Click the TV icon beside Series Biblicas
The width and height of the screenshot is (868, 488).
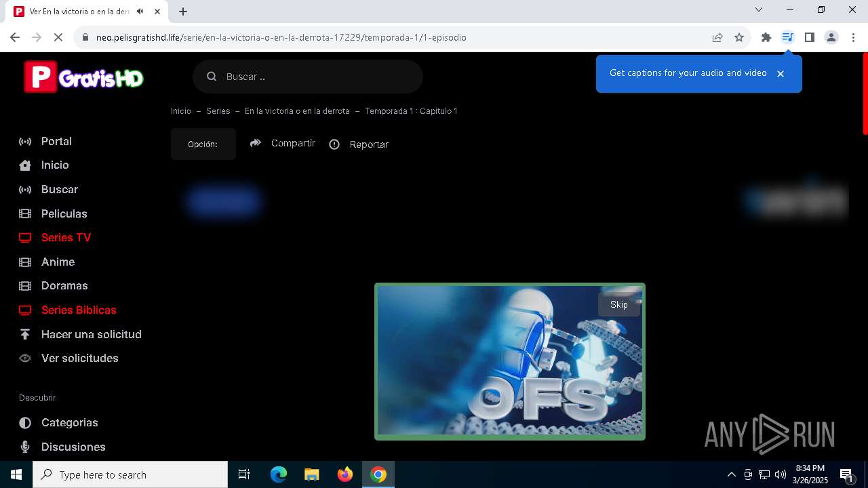25,310
